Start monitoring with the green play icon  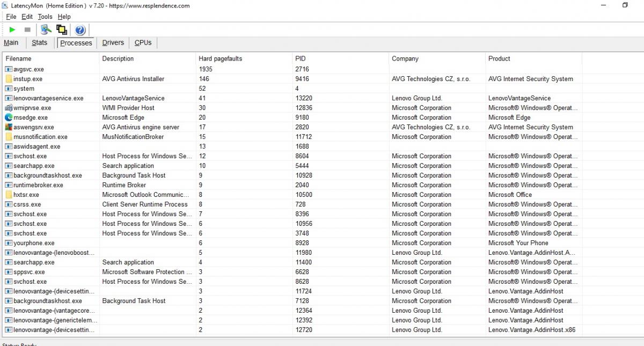pos(12,30)
